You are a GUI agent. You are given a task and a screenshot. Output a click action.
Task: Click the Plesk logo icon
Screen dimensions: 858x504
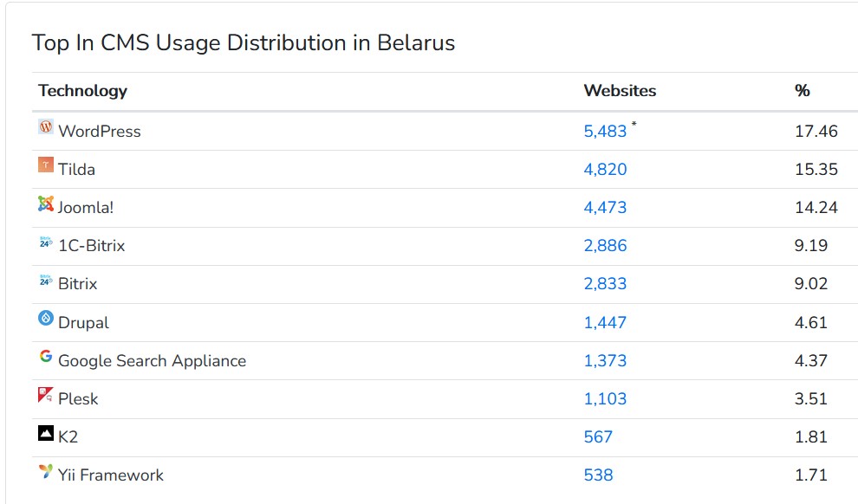click(46, 395)
